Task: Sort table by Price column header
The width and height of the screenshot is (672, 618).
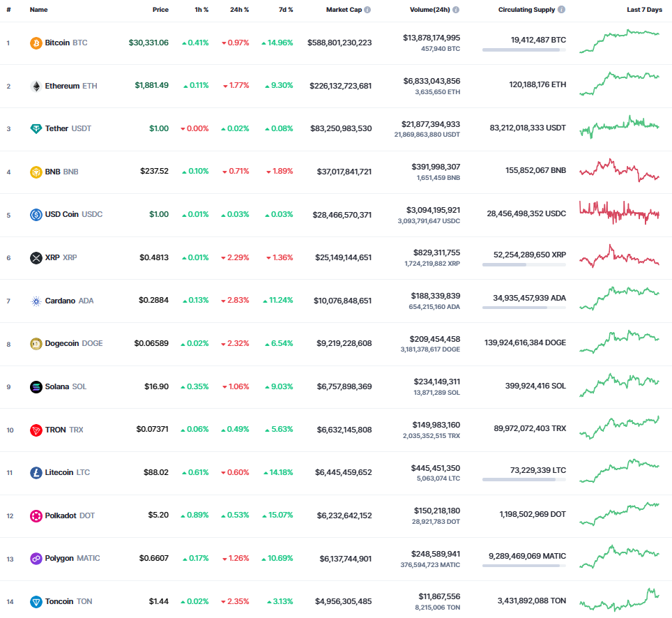Action: coord(160,10)
